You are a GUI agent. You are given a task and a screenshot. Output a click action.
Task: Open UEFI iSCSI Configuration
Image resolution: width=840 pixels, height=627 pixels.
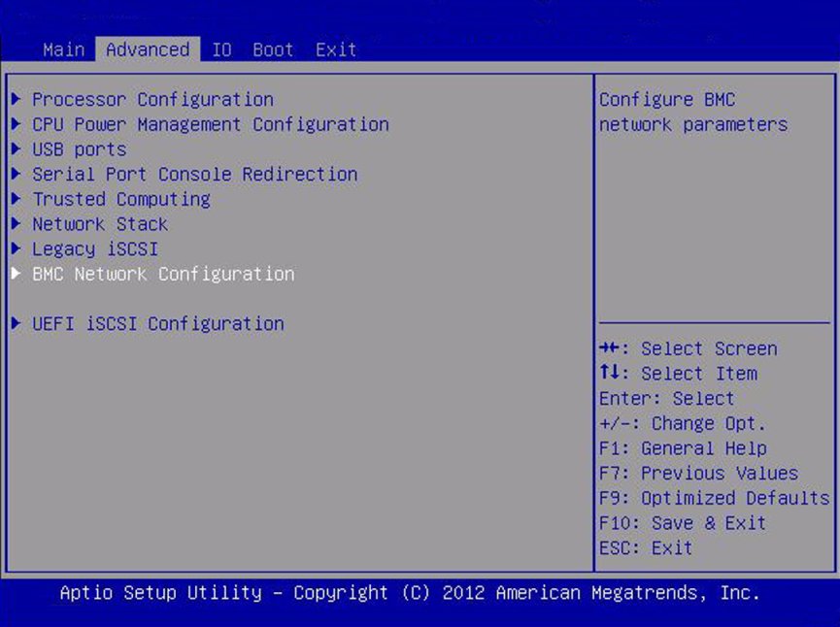(158, 323)
